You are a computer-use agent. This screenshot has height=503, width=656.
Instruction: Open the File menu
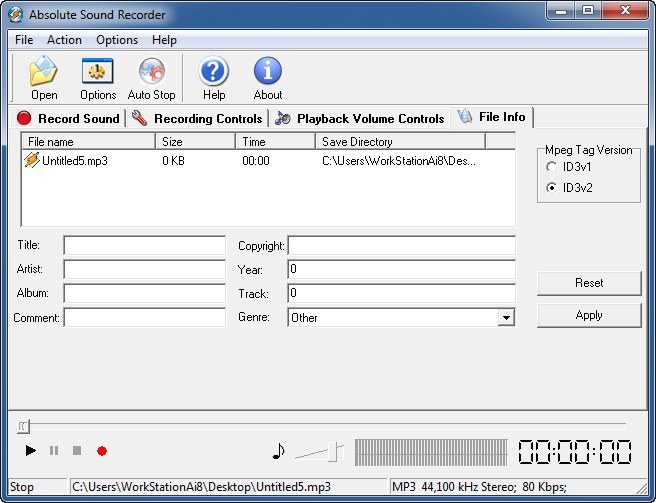pos(24,40)
